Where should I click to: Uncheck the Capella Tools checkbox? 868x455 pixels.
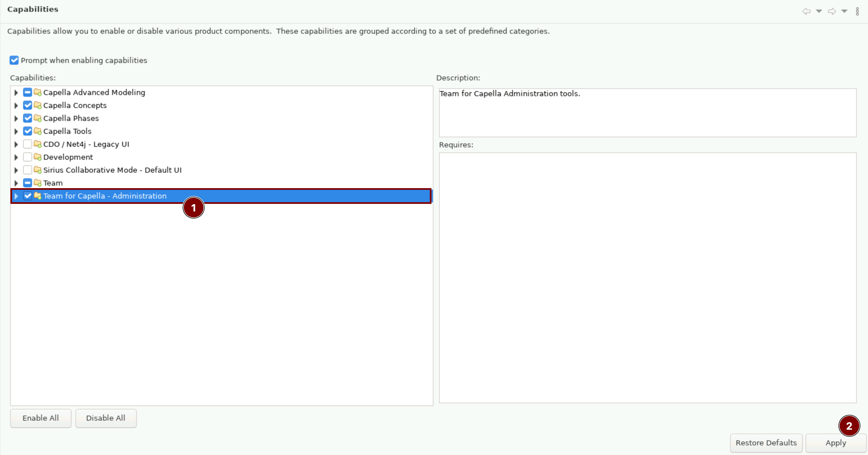(28, 131)
